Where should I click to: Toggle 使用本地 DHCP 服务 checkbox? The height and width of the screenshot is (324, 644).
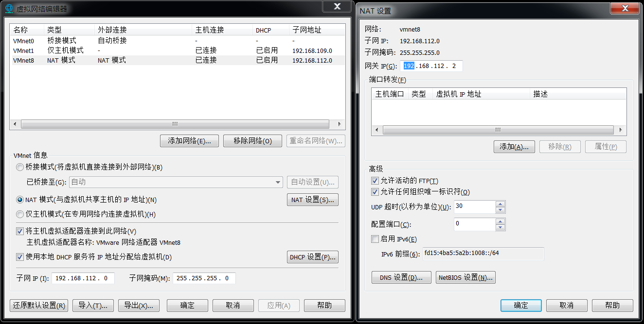click(x=20, y=257)
